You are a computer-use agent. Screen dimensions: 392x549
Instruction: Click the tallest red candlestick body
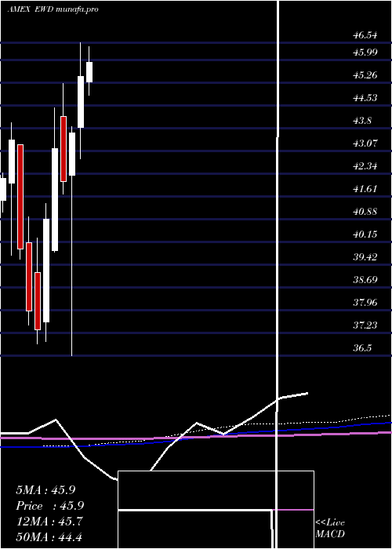pyautogui.click(x=20, y=197)
